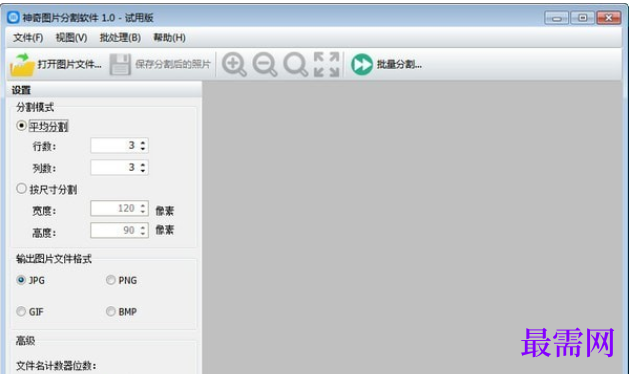
Task: Click the 保存分割后的照片 button label
Action: coord(173,64)
